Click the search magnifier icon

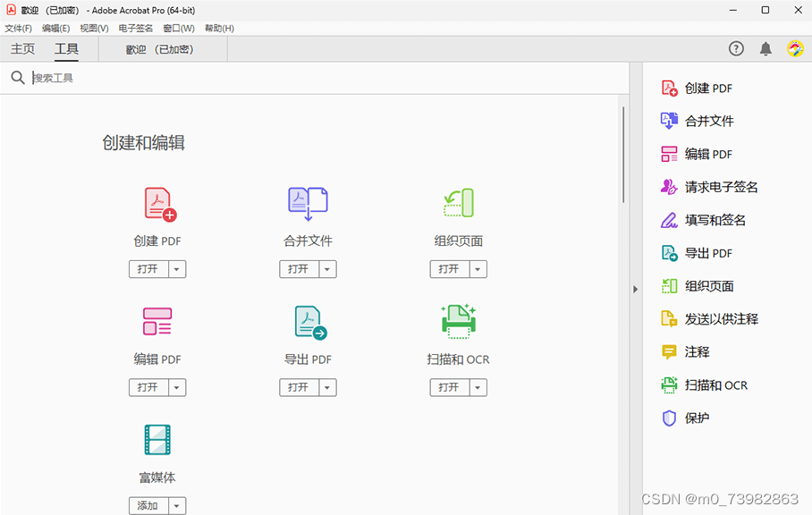pyautogui.click(x=18, y=78)
